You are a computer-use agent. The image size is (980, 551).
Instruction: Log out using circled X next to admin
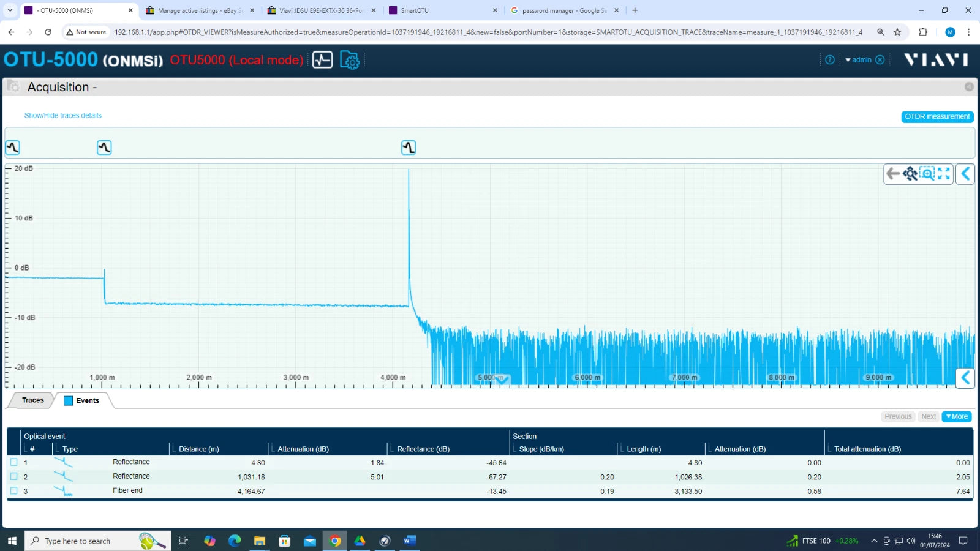click(880, 59)
